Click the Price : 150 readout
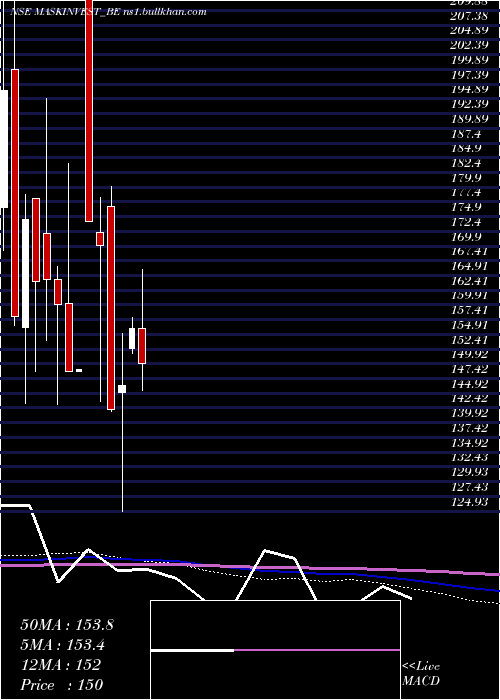500x700 pixels. [x=62, y=684]
